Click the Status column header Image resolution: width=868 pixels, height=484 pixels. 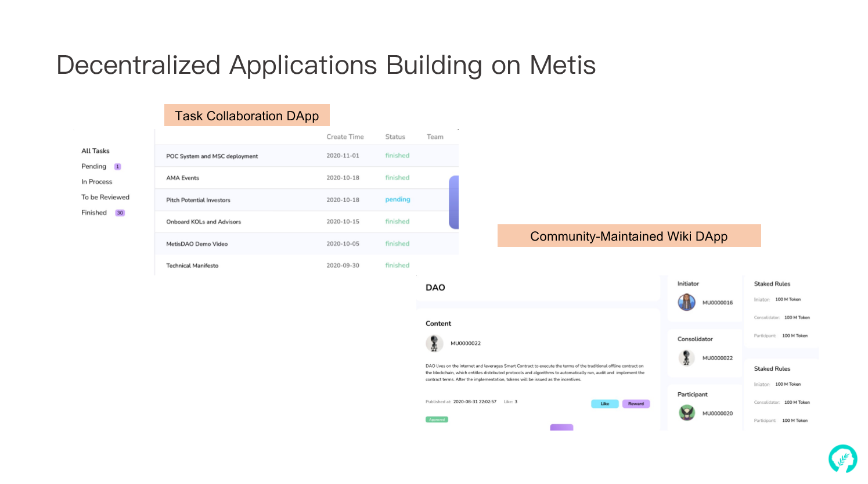[x=395, y=137]
